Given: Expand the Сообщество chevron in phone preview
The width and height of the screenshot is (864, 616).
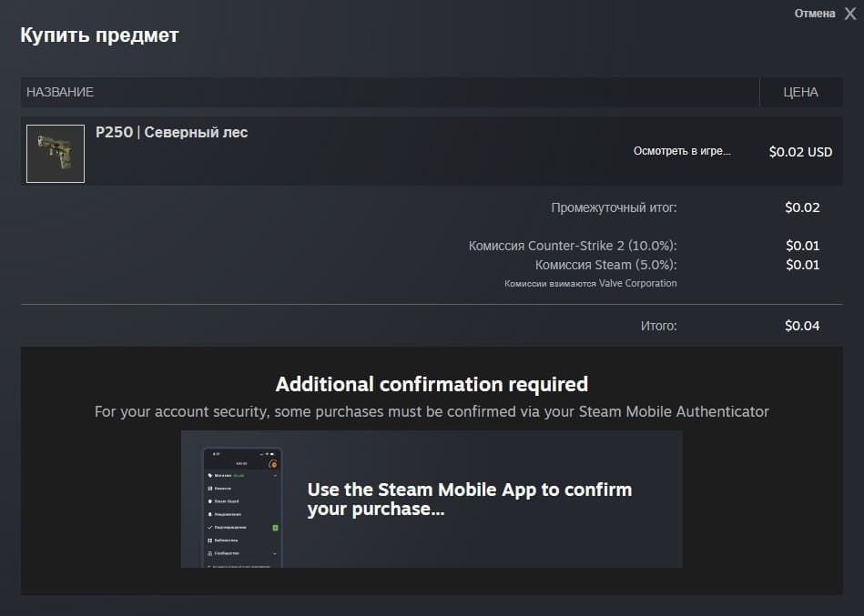Looking at the screenshot, I should (275, 553).
